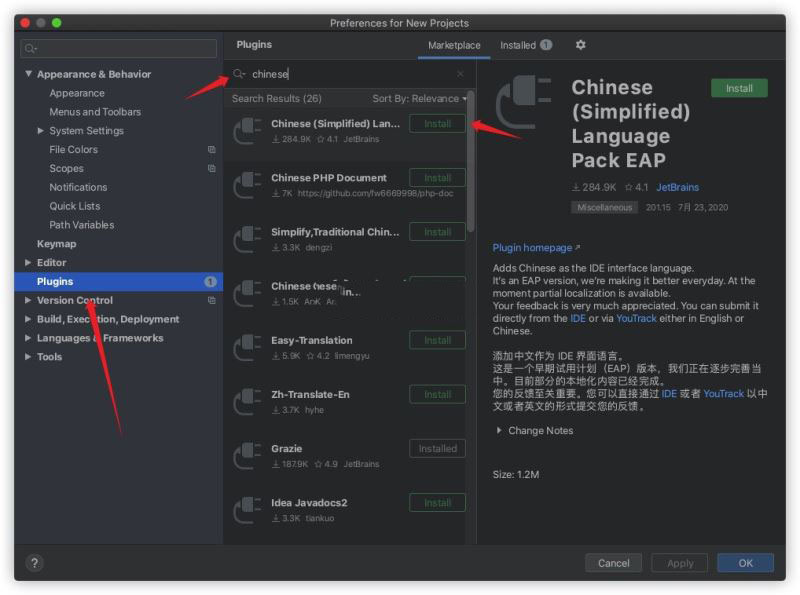The width and height of the screenshot is (800, 595).
Task: Open the IDE link in English description
Action: (578, 318)
